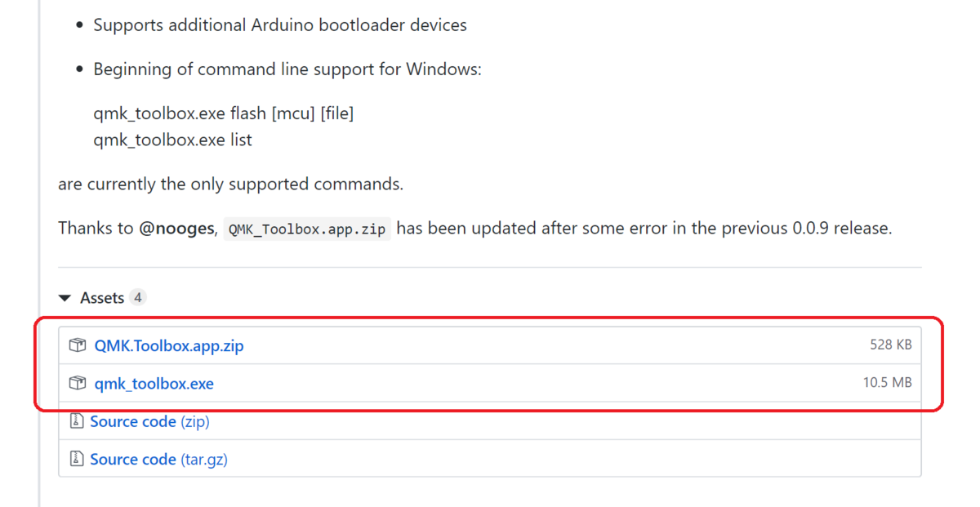Download the QMK.Toolbox.app.zip asset

click(169, 345)
